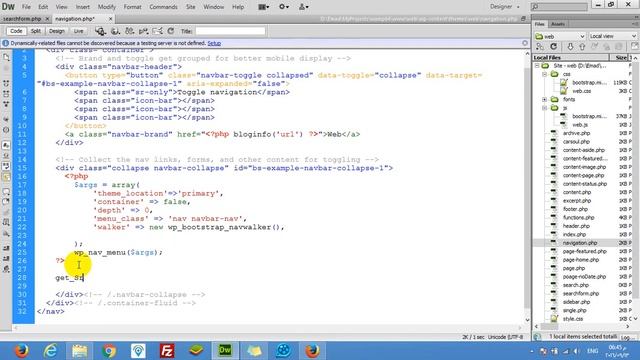Click ENG language indicator in tray
The height and width of the screenshot is (360, 640).
click(592, 351)
